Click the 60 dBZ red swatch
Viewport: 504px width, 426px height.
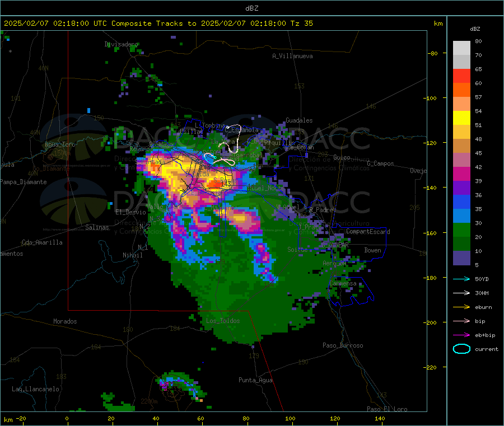[461, 76]
